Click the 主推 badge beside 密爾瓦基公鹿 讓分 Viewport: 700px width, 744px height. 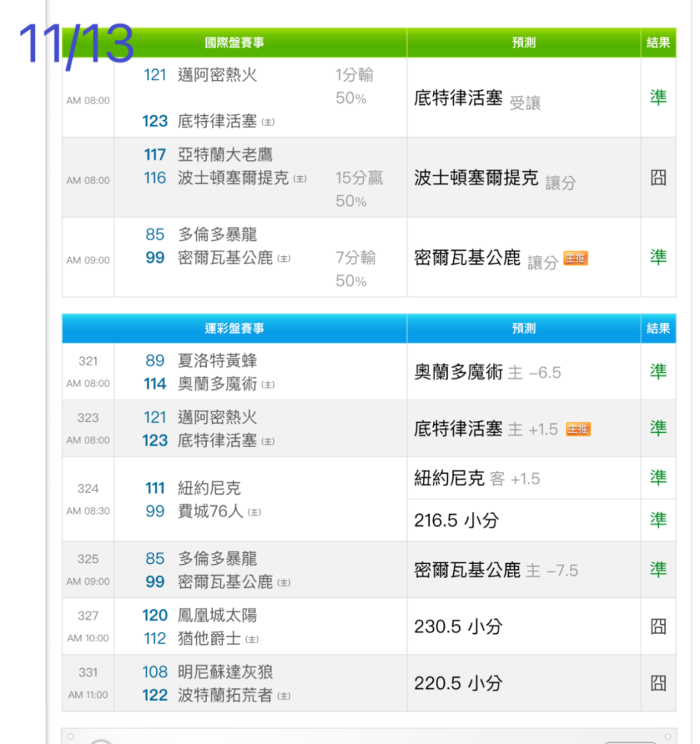[x=575, y=258]
